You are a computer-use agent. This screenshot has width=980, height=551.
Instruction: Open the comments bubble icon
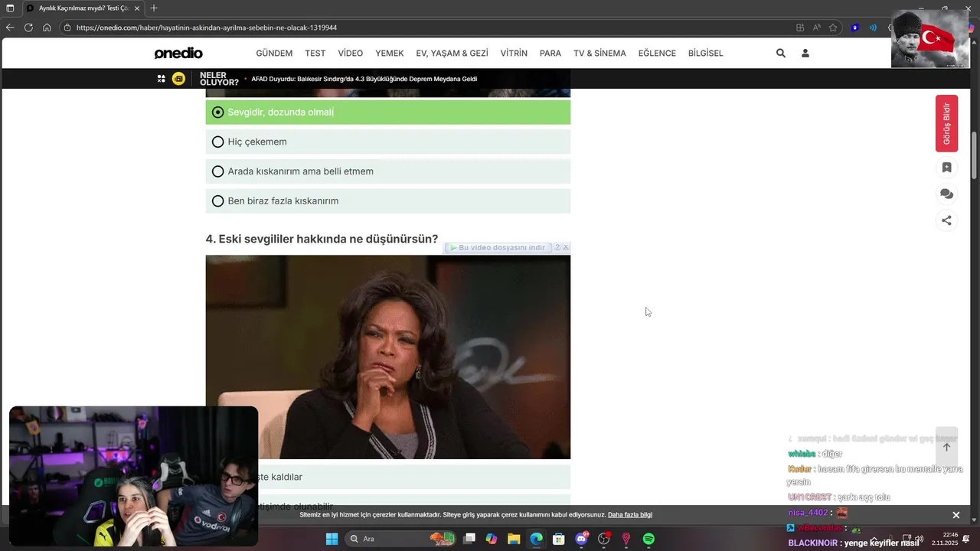946,194
